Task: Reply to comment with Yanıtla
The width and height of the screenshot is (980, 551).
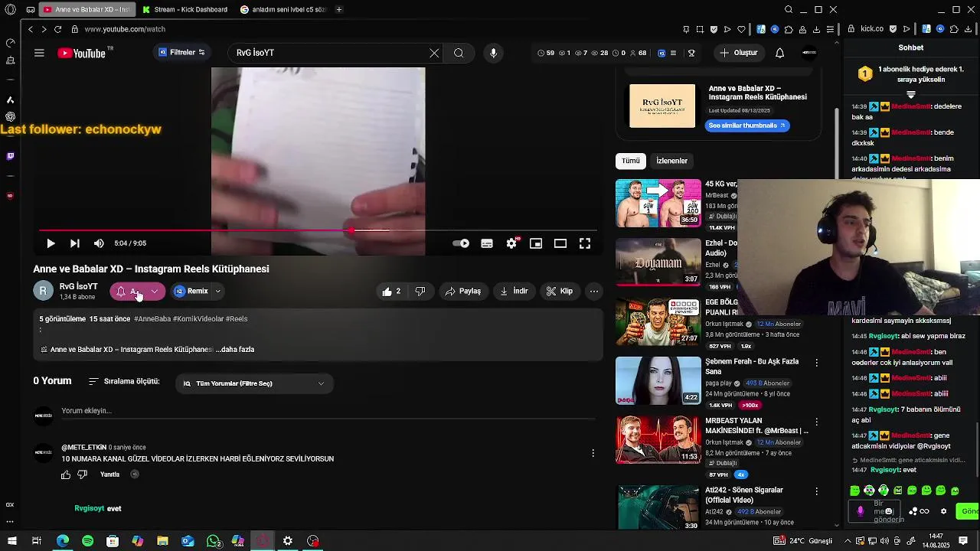Action: (110, 474)
